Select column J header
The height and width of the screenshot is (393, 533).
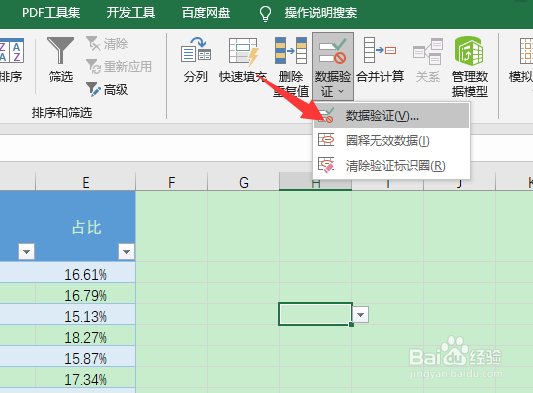(x=460, y=184)
